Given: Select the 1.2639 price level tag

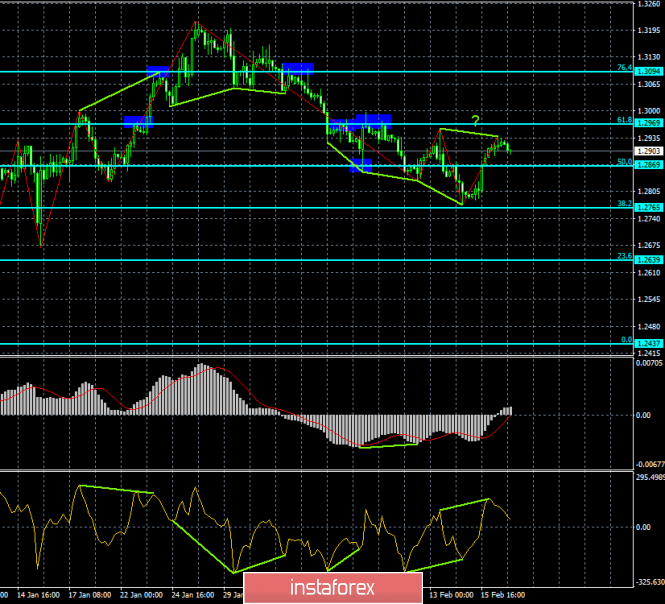Looking at the screenshot, I should 649,260.
